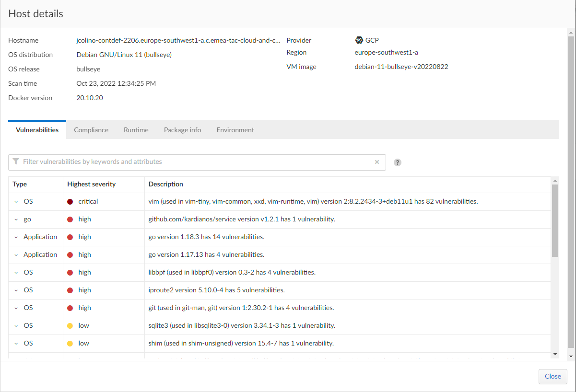Click the vulnerabilities filter input field
The image size is (576, 392).
tap(197, 162)
